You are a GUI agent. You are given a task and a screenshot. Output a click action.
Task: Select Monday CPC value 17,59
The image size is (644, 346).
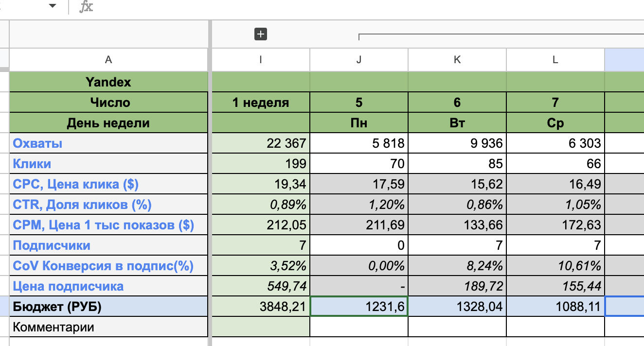pos(359,184)
